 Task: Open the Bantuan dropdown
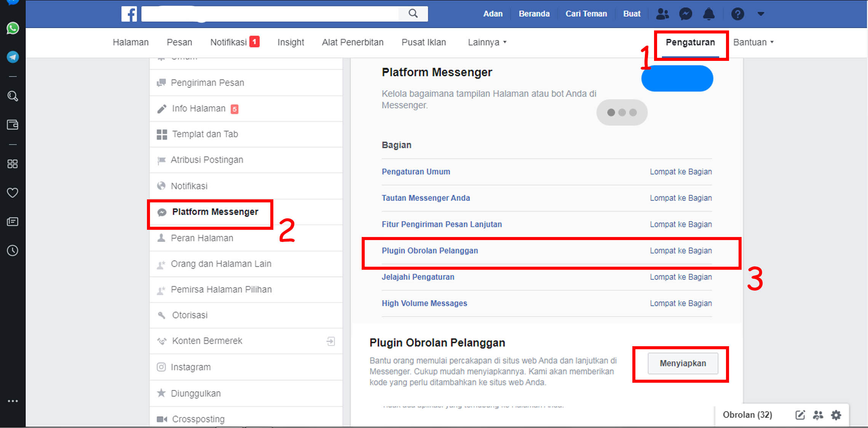(x=753, y=42)
